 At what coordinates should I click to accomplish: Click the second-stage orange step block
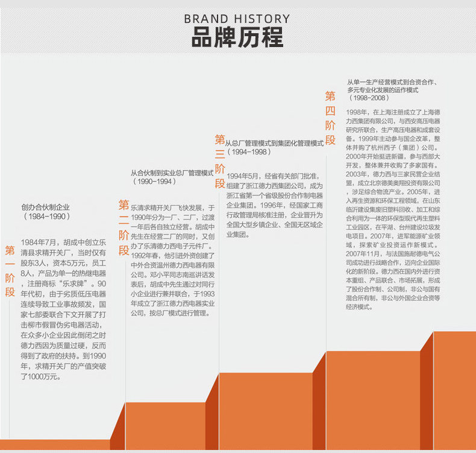click(x=166, y=426)
